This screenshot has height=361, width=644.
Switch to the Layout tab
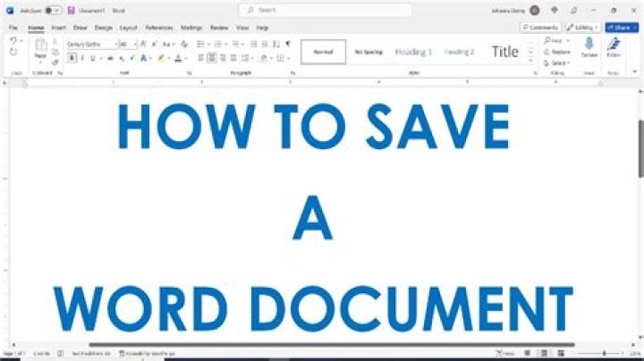(128, 28)
